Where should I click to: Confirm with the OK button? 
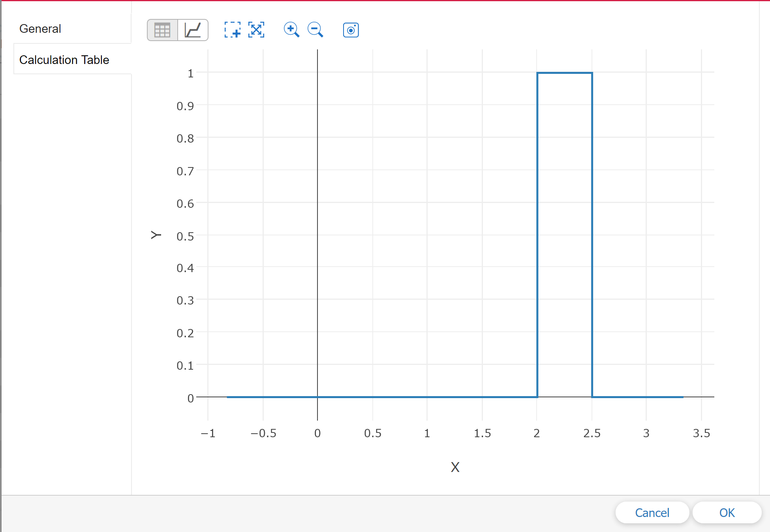coord(727,513)
